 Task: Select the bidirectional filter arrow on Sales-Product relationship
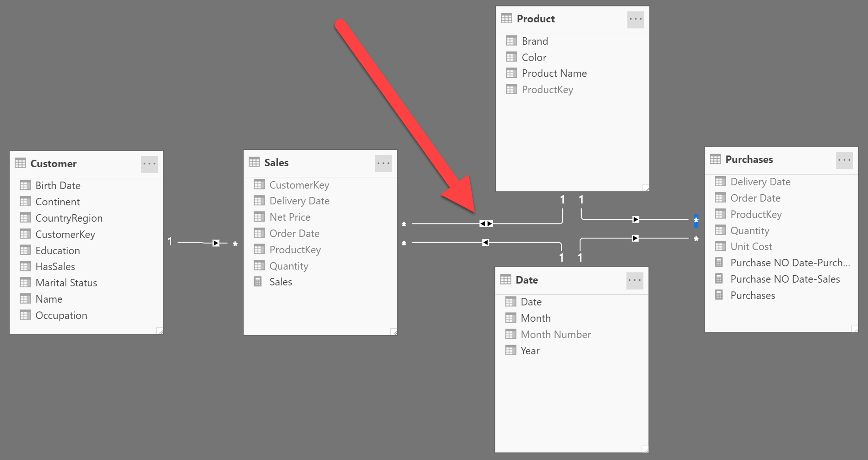click(486, 224)
